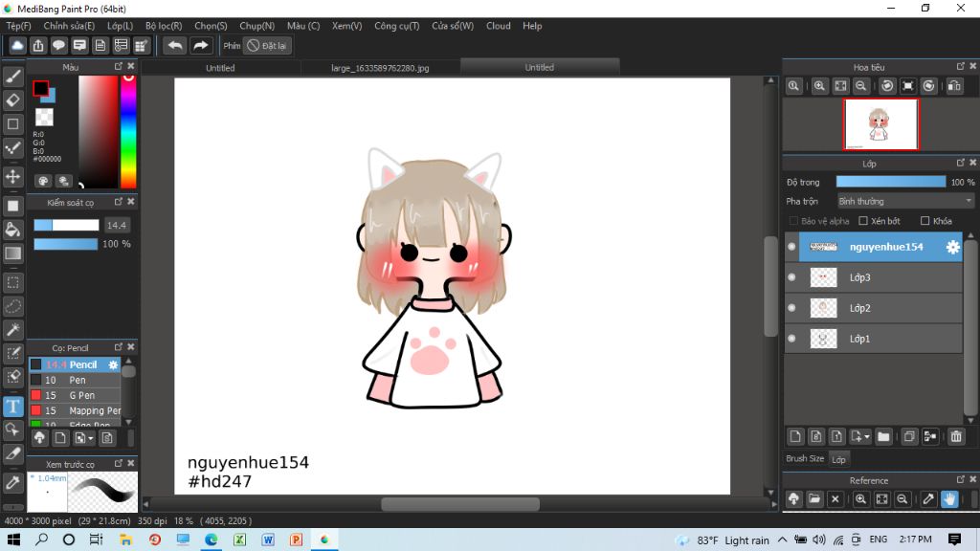Screen dimensions: 980x551
Task: Select the Brush tool in left toolbar
Action: 13,77
